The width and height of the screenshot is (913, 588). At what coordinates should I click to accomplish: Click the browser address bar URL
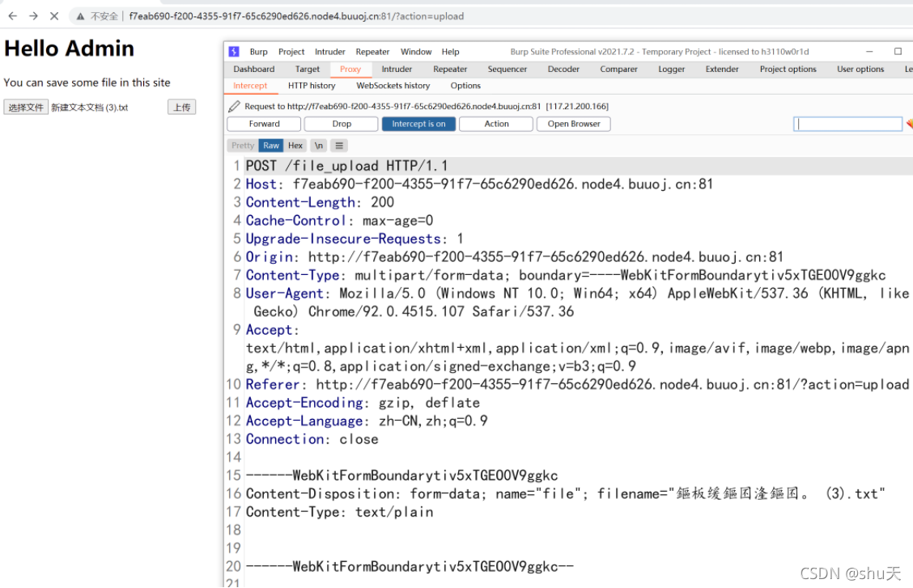[x=296, y=16]
